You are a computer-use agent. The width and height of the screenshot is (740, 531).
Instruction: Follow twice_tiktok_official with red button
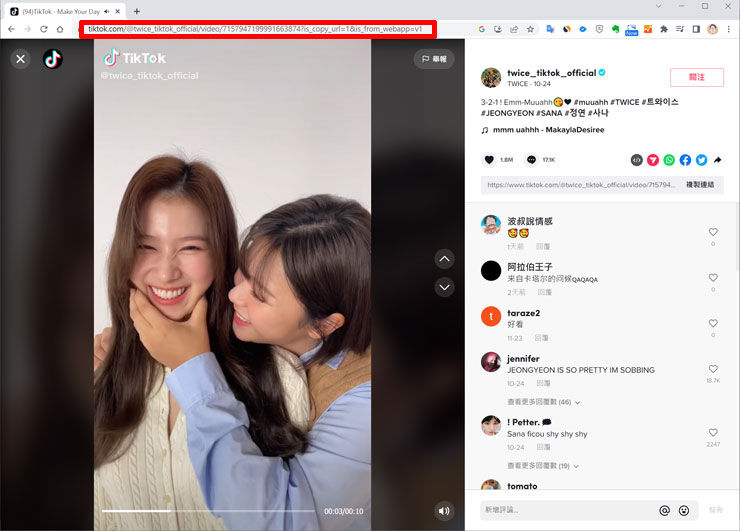pos(697,77)
